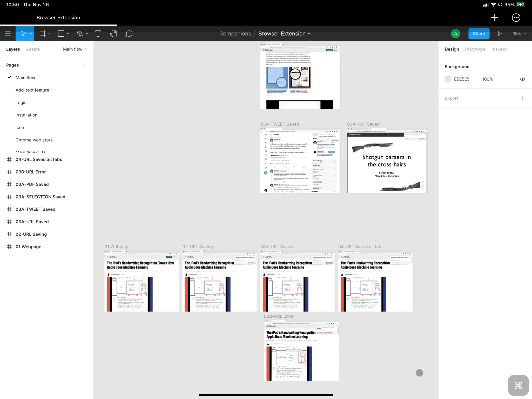This screenshot has width=532, height=399.
Task: Open the hamburger menu
Action: coord(8,33)
